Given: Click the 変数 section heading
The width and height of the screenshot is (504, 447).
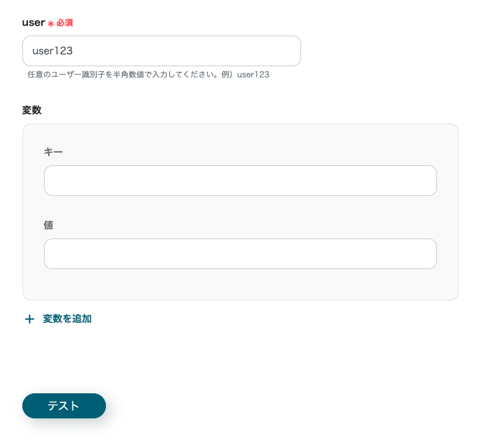Looking at the screenshot, I should [32, 110].
